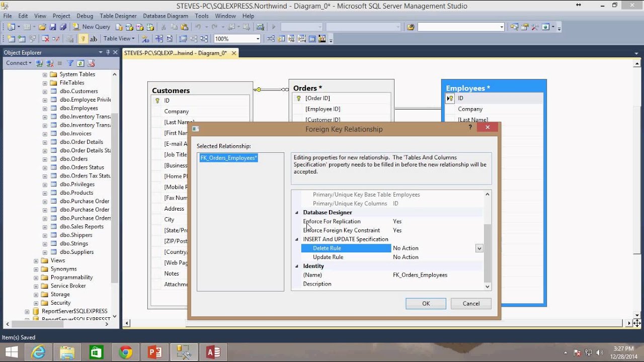Click the Show Relationship Labels icon
Image resolution: width=644 pixels, height=362 pixels.
pos(145,39)
